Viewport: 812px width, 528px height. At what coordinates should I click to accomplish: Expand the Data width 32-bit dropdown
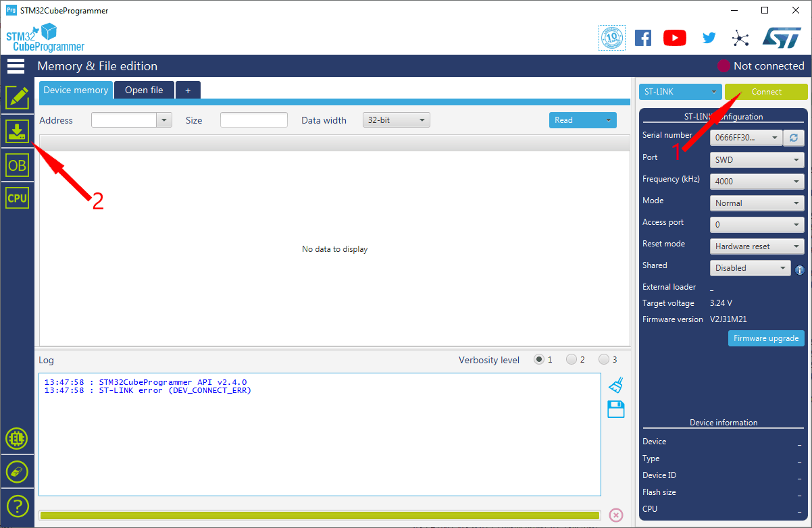397,120
